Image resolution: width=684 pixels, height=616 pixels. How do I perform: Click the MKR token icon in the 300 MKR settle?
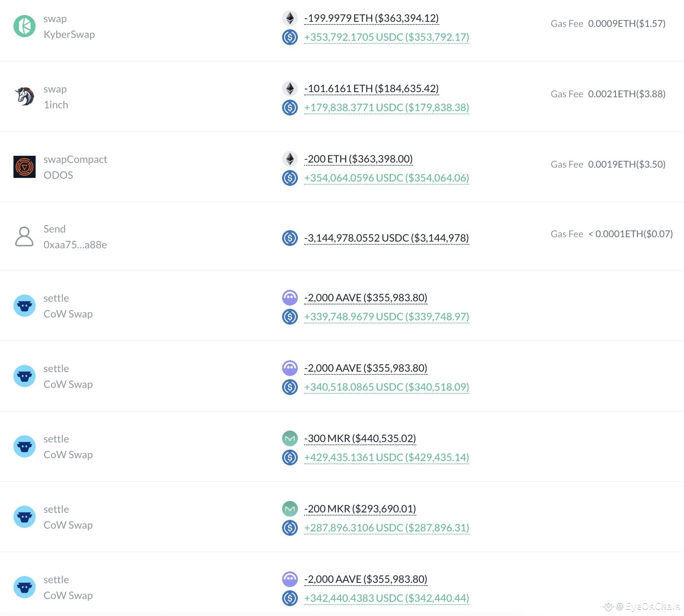pos(290,438)
